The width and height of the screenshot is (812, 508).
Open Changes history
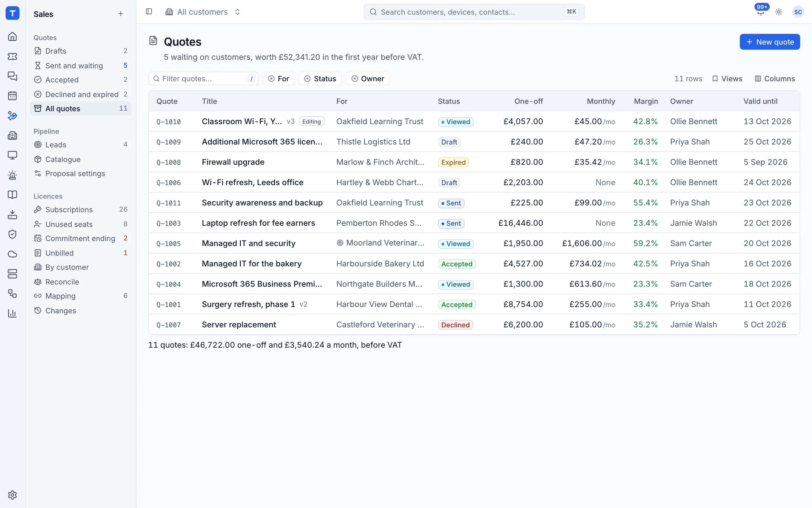point(81,311)
